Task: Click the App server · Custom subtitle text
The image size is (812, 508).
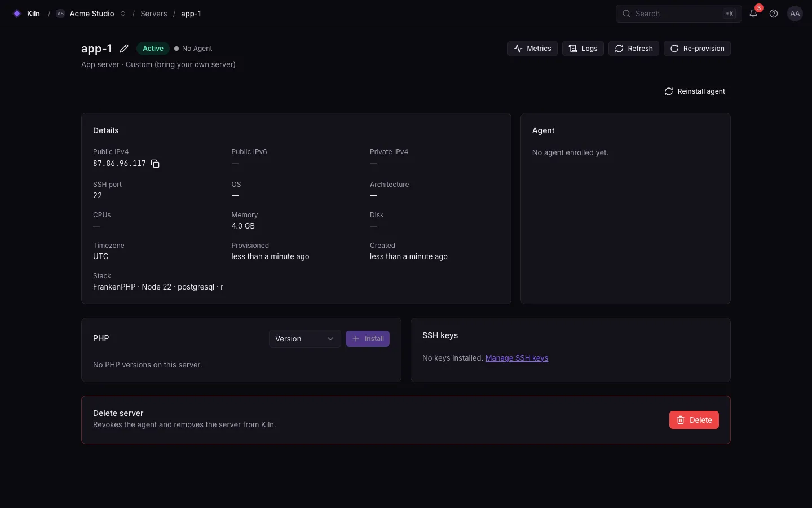Action: pos(158,64)
